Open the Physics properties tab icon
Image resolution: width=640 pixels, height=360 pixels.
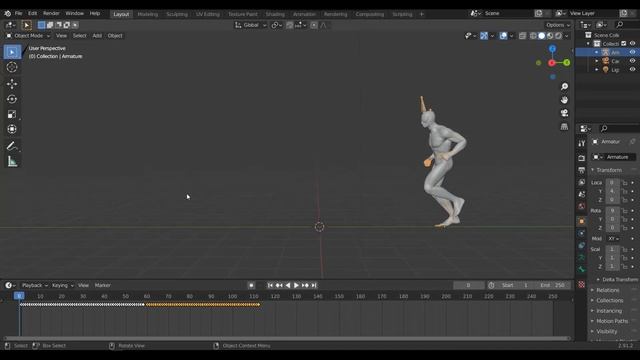click(582, 233)
